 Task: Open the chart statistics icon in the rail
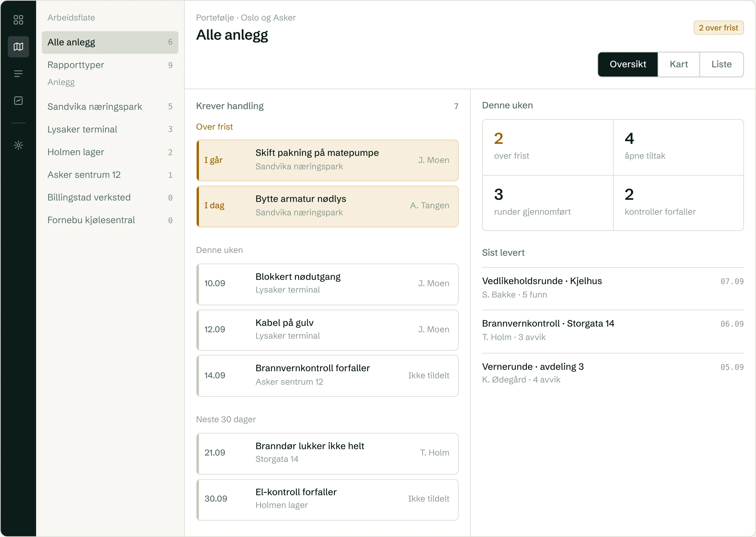coord(18,101)
